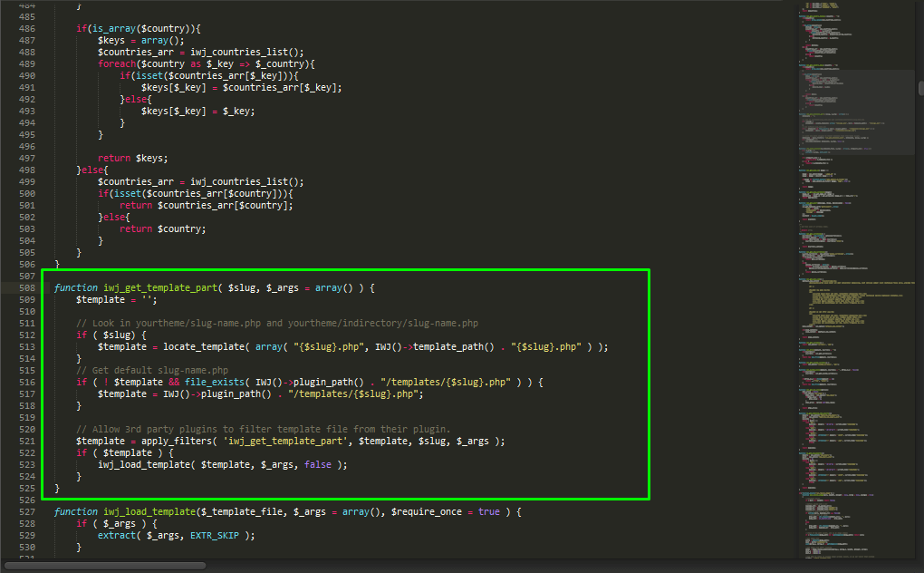Click the iwj_get_template_part function name on line 508
The image size is (924, 573).
tap(160, 287)
